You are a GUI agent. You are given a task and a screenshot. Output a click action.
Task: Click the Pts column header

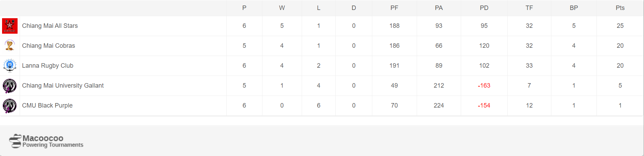620,8
